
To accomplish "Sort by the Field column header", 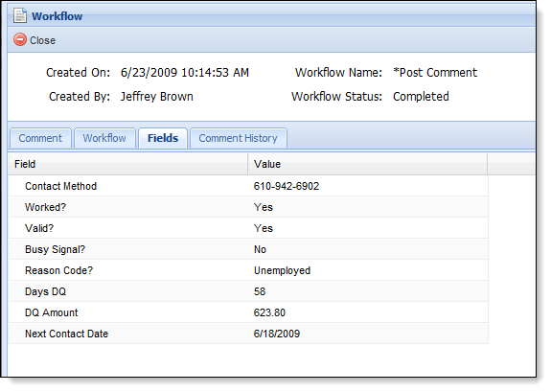I will click(x=127, y=164).
